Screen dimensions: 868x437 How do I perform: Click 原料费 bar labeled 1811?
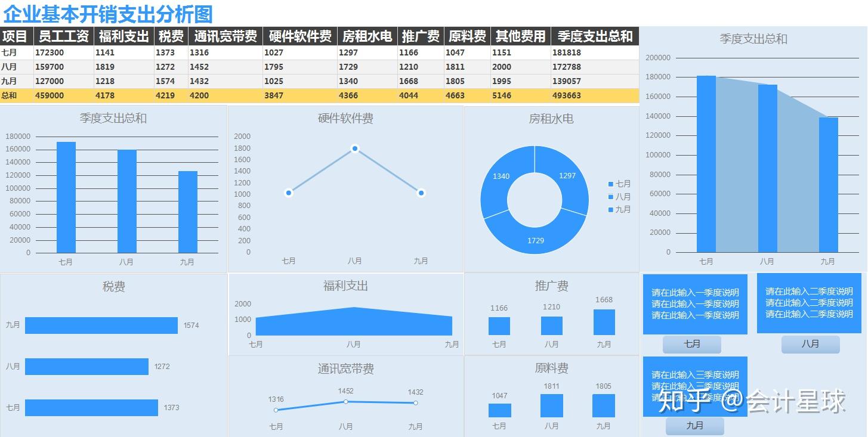(x=552, y=405)
